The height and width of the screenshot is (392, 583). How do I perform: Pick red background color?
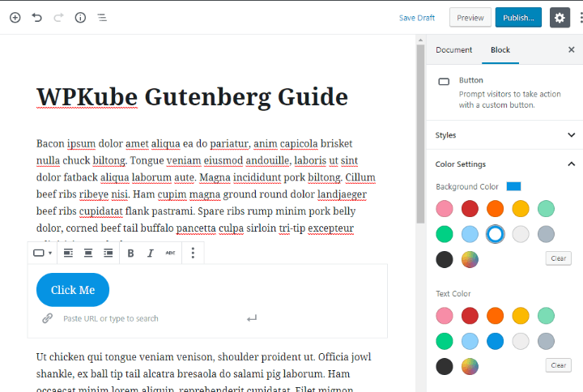point(470,209)
